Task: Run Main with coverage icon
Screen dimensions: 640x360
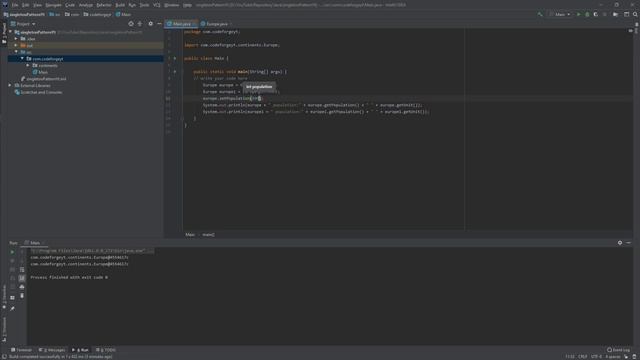Action: point(596,14)
